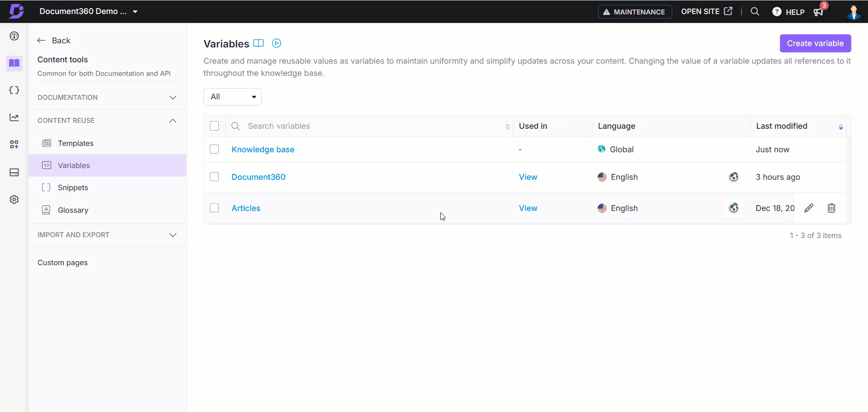Open the Document360 Demo project dropdown
This screenshot has height=412, width=868.
click(x=89, y=11)
